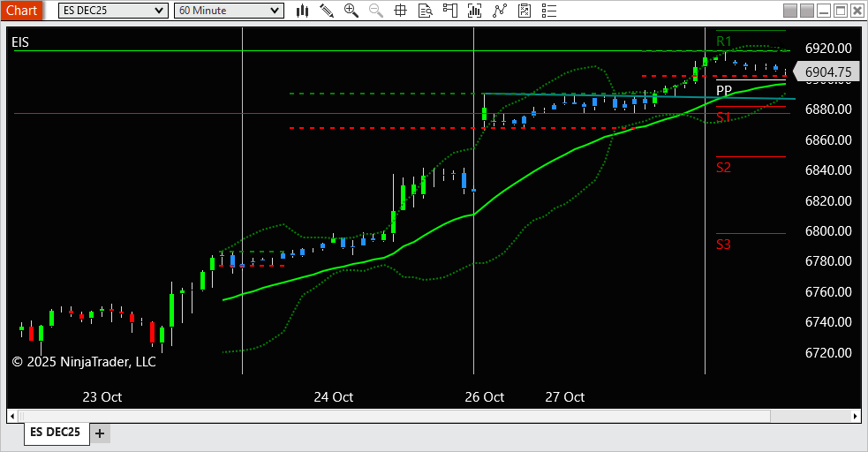This screenshot has height=452, width=868.
Task: Click the 26 Oct date label
Action: [485, 397]
